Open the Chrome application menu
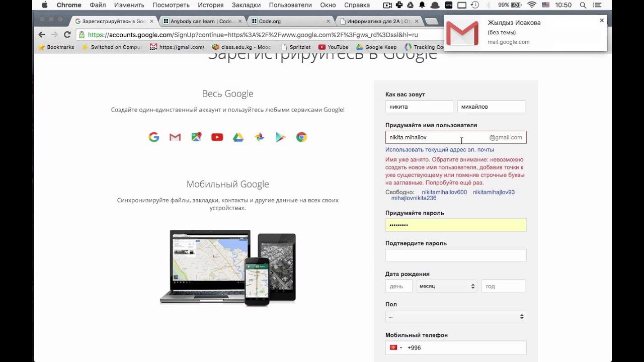The height and width of the screenshot is (362, 644). click(69, 5)
